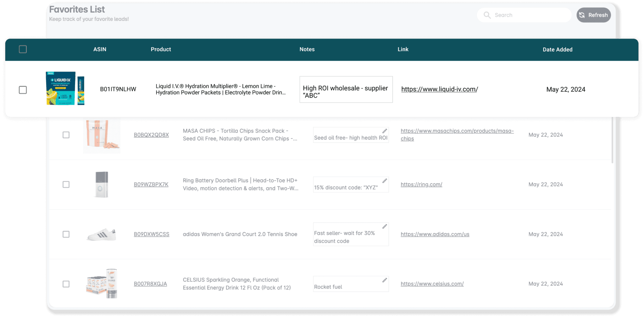Click the CELSIUS cans product image

[x=102, y=283]
